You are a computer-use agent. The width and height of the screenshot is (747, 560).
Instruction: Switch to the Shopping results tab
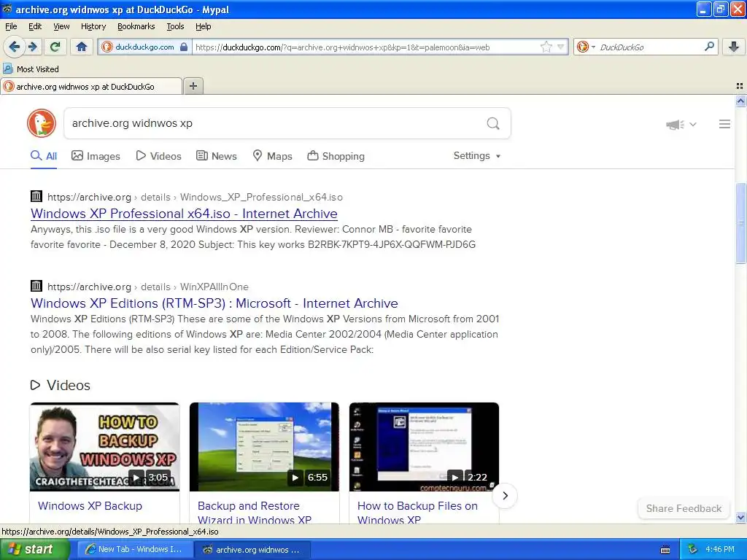click(336, 156)
